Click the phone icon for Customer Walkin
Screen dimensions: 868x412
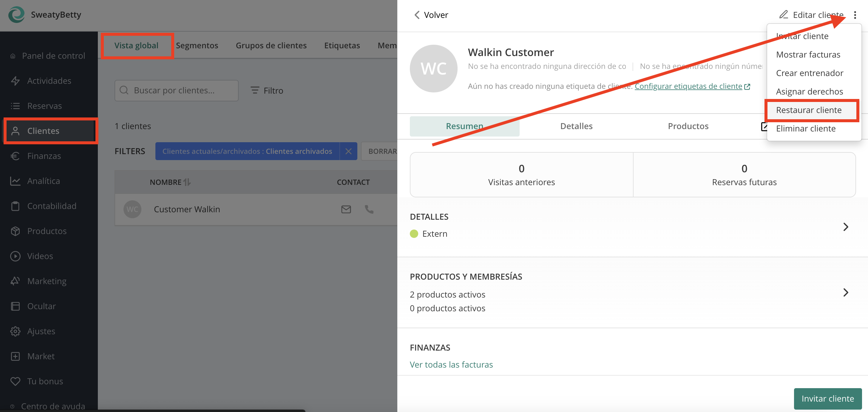[369, 209]
